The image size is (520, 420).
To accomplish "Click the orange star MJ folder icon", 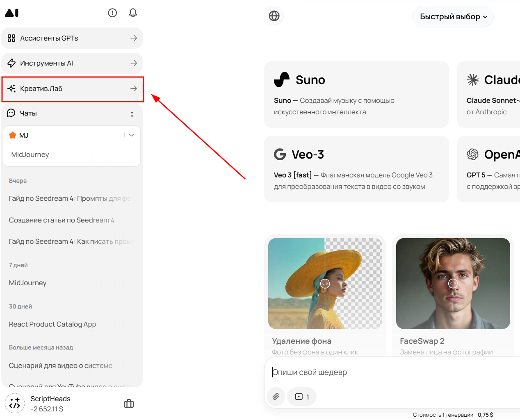I will pyautogui.click(x=13, y=135).
